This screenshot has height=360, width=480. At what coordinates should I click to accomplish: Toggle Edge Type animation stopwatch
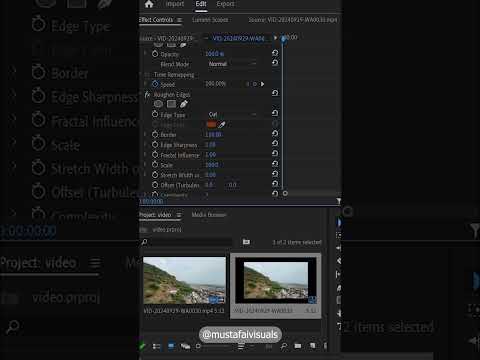[155, 114]
